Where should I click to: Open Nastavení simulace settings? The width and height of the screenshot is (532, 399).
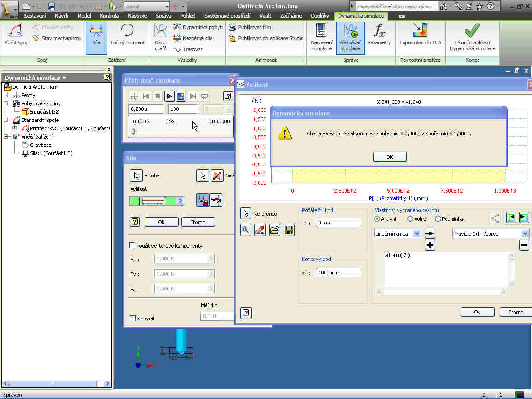point(321,37)
